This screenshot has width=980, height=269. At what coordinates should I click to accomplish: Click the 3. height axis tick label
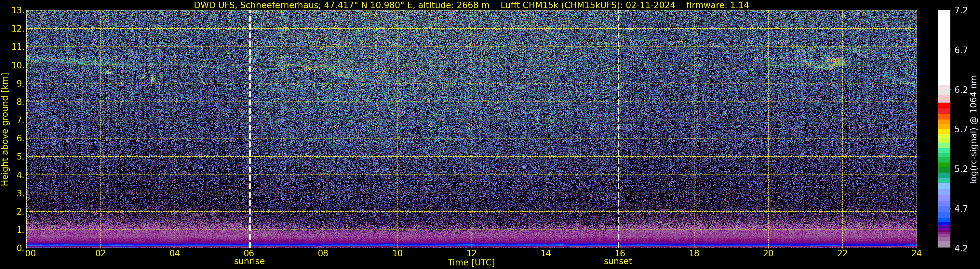coord(20,193)
